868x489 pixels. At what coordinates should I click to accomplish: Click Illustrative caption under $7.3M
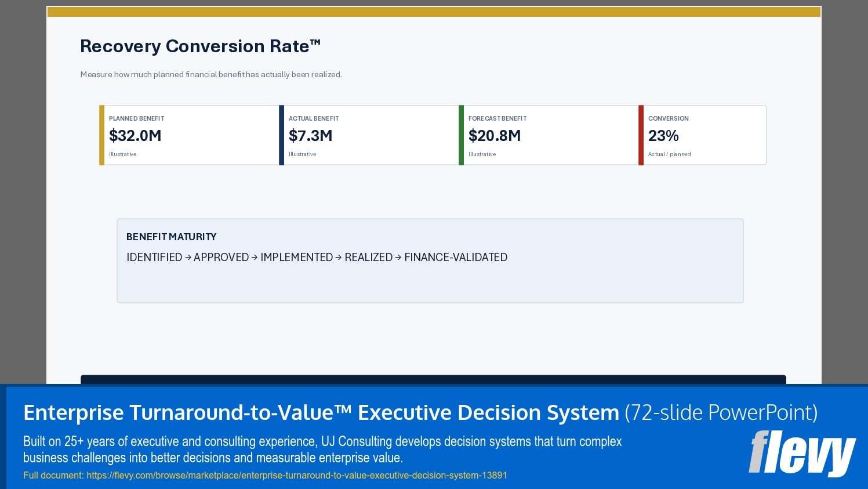point(303,154)
